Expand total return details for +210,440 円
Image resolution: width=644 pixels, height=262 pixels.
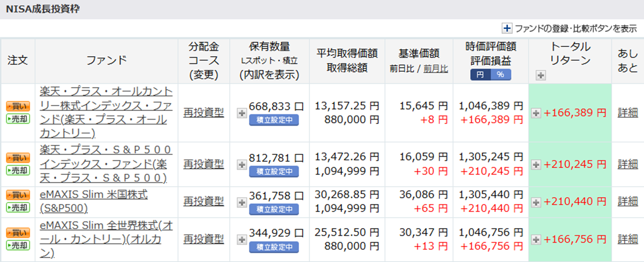[536, 202]
